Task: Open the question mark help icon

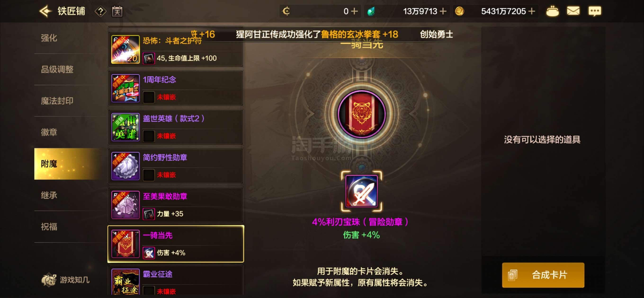Action: click(x=100, y=12)
